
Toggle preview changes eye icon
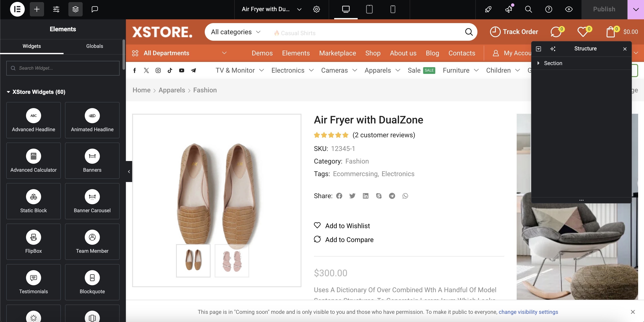(569, 9)
